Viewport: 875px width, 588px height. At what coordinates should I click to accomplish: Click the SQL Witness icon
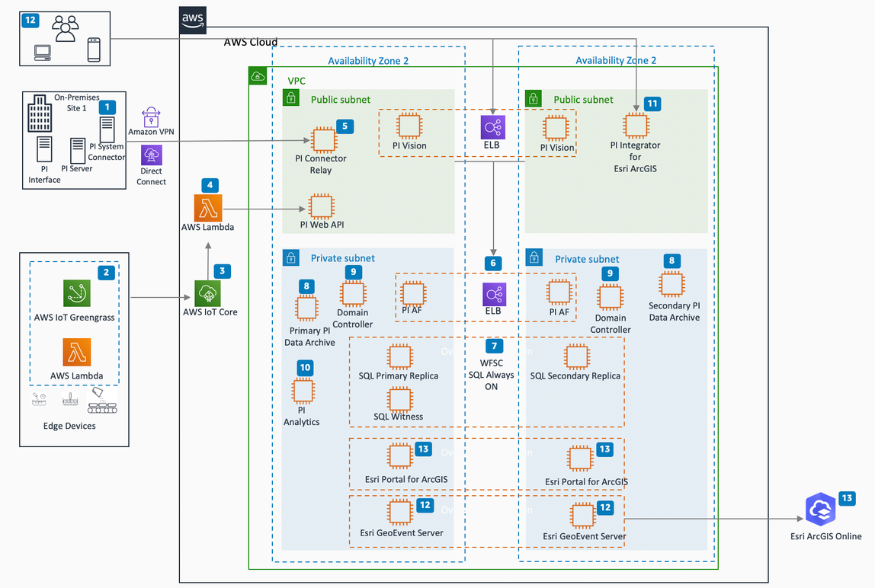399,399
